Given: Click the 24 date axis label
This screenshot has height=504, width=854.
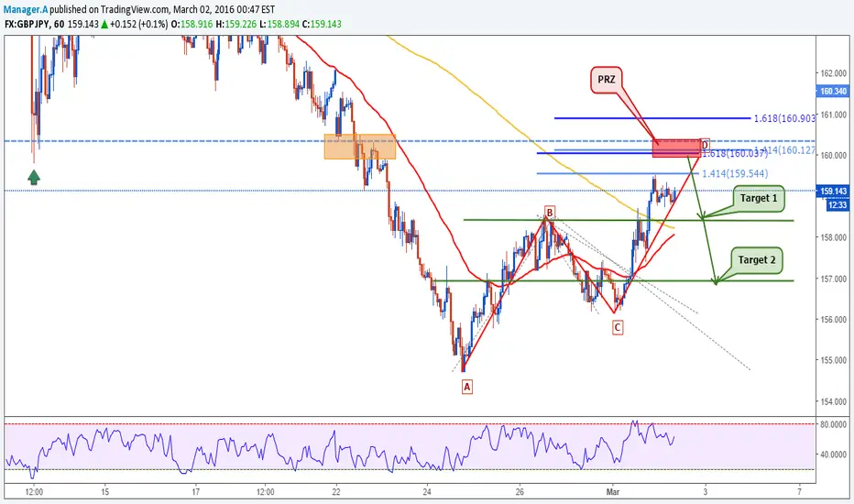Looking at the screenshot, I should point(428,491).
